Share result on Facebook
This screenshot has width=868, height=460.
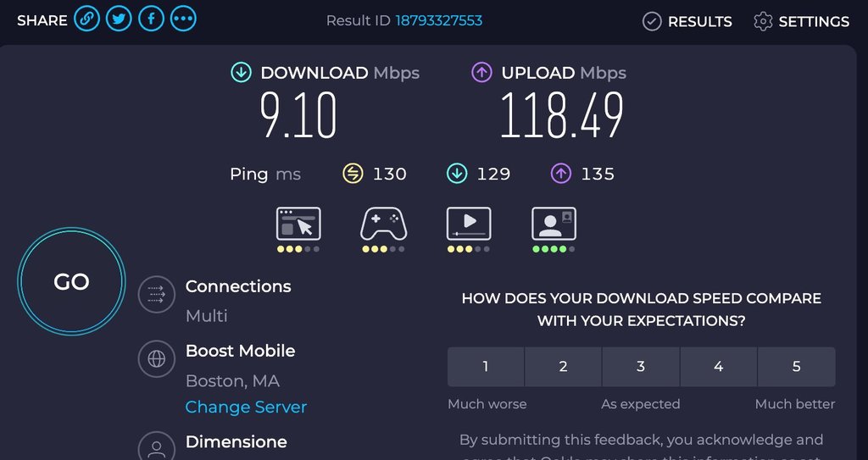[151, 19]
